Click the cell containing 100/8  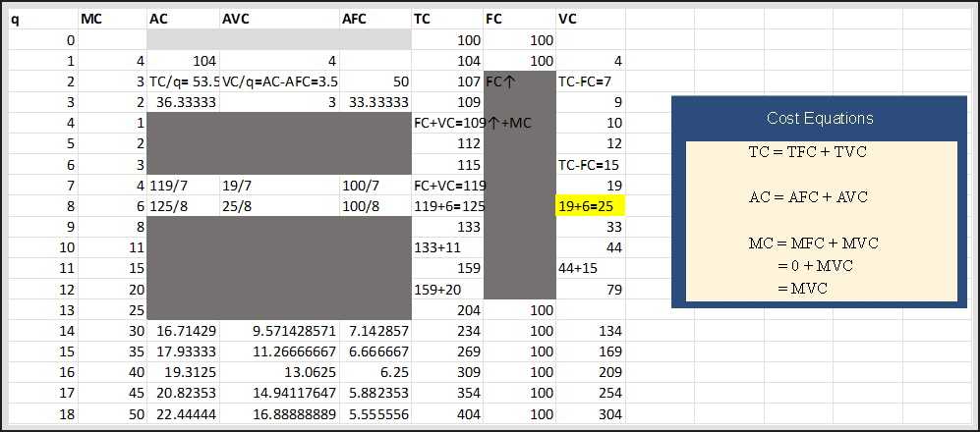375,206
